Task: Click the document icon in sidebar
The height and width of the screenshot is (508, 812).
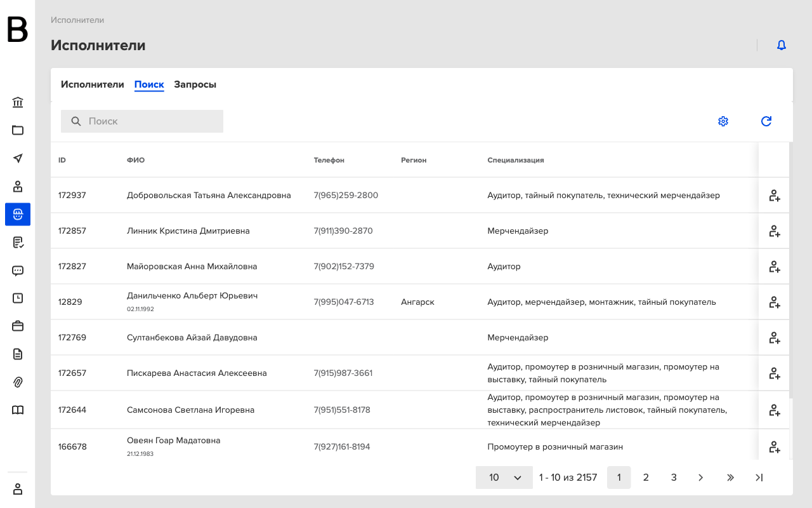Action: (x=18, y=354)
